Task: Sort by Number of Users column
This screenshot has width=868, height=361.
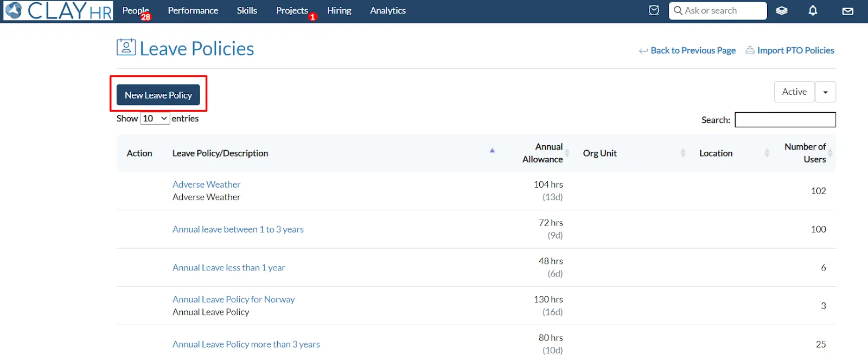Action: coord(805,153)
